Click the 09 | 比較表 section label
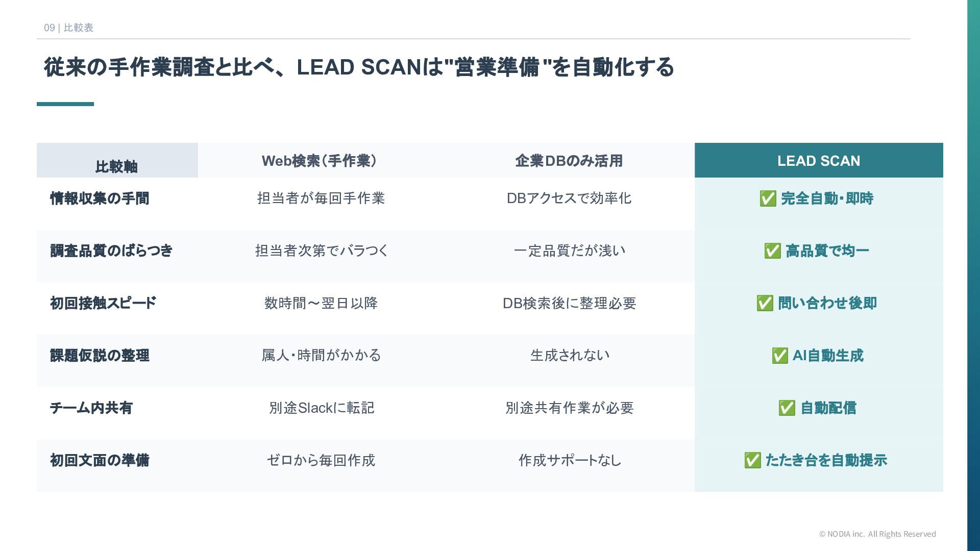This screenshot has width=980, height=551. click(x=68, y=28)
